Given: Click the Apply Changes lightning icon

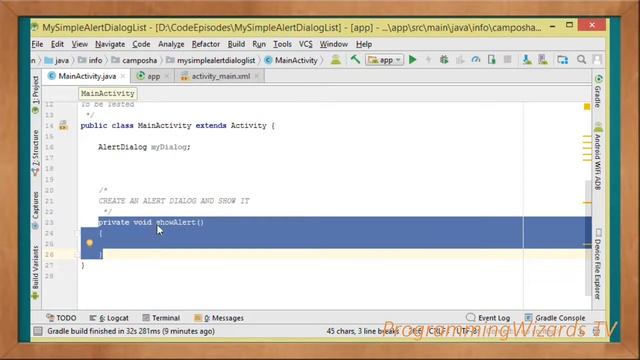Looking at the screenshot, I should tap(428, 60).
